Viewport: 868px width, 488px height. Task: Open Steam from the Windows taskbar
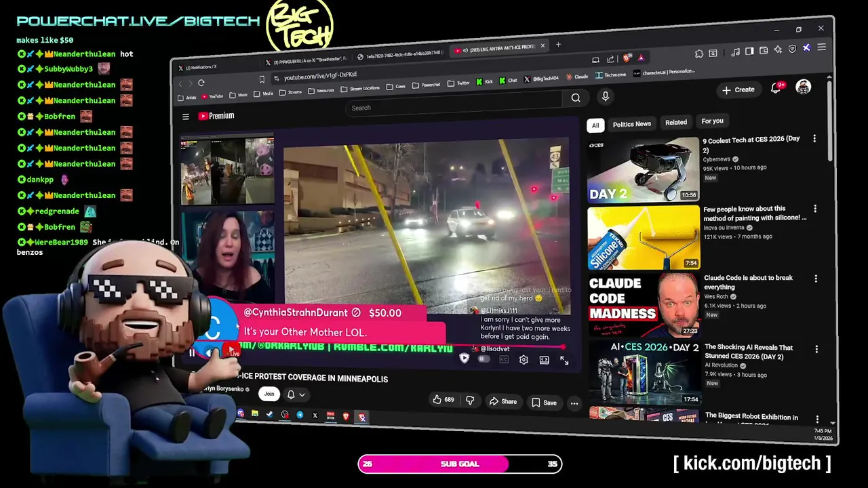pos(269,414)
